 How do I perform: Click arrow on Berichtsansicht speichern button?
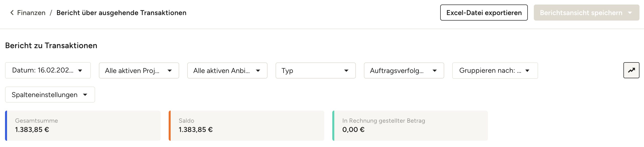630,13
